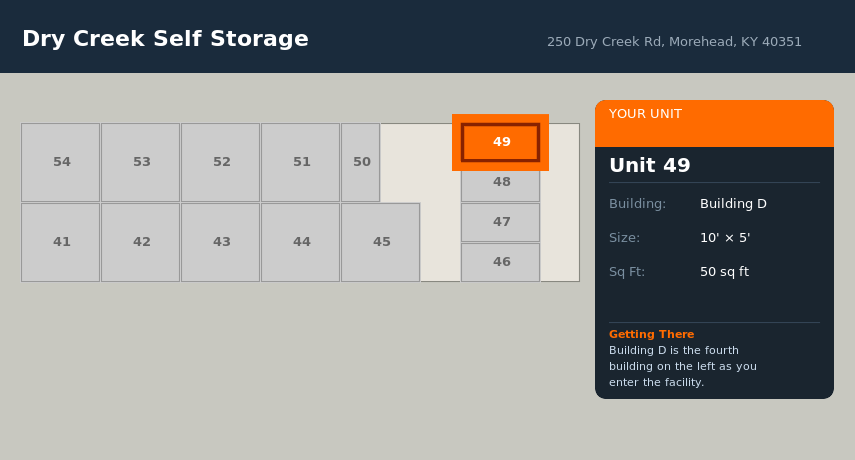
Task: Select highlighted unit 49
Action: (x=500, y=142)
